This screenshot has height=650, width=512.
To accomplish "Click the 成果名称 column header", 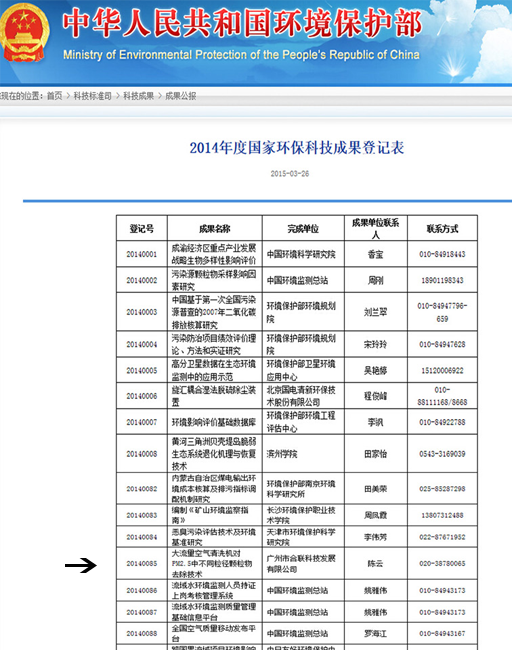I will [x=214, y=228].
